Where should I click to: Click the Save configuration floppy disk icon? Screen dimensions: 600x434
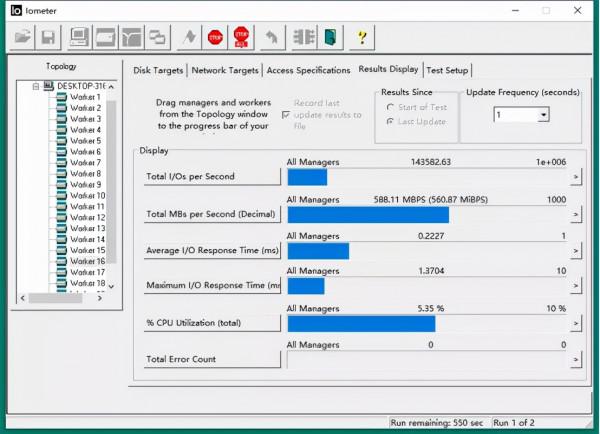click(x=47, y=38)
